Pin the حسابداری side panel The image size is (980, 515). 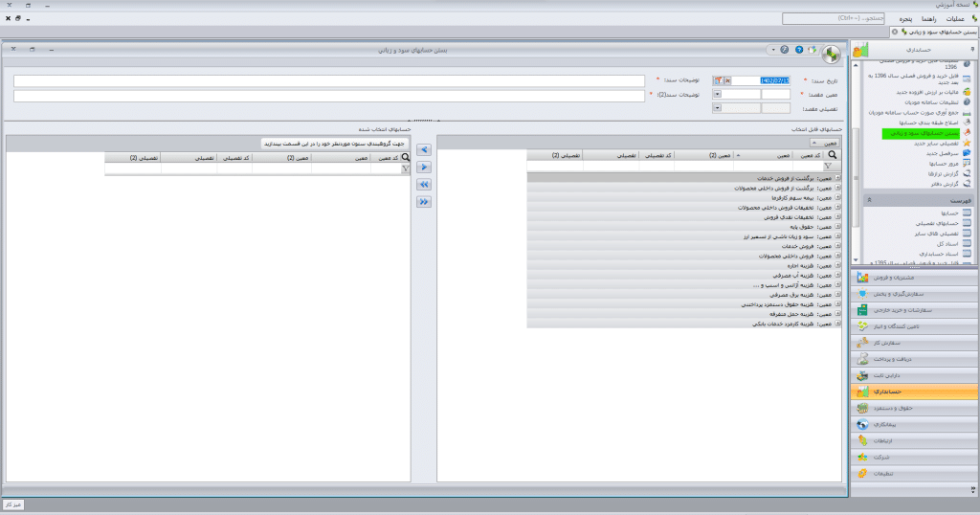point(972,49)
